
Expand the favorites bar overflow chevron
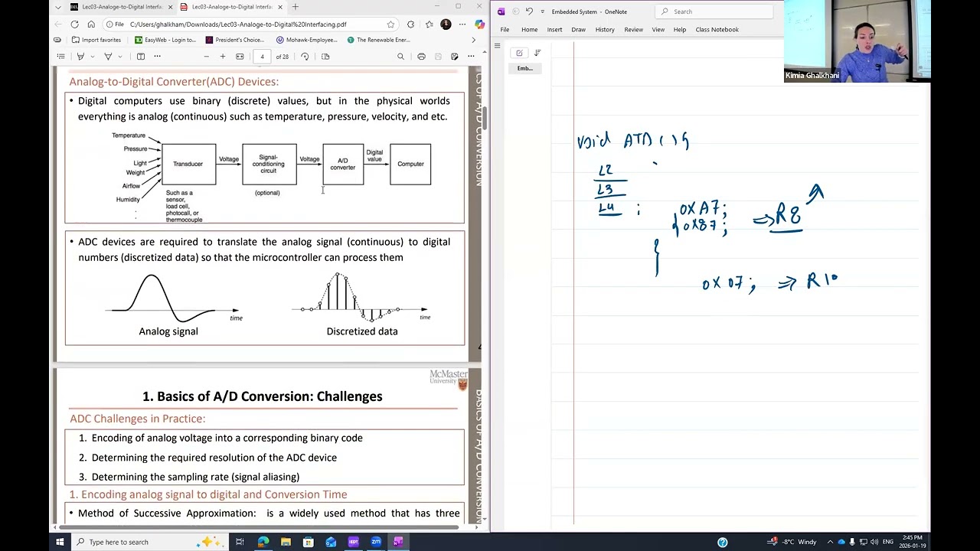[473, 40]
